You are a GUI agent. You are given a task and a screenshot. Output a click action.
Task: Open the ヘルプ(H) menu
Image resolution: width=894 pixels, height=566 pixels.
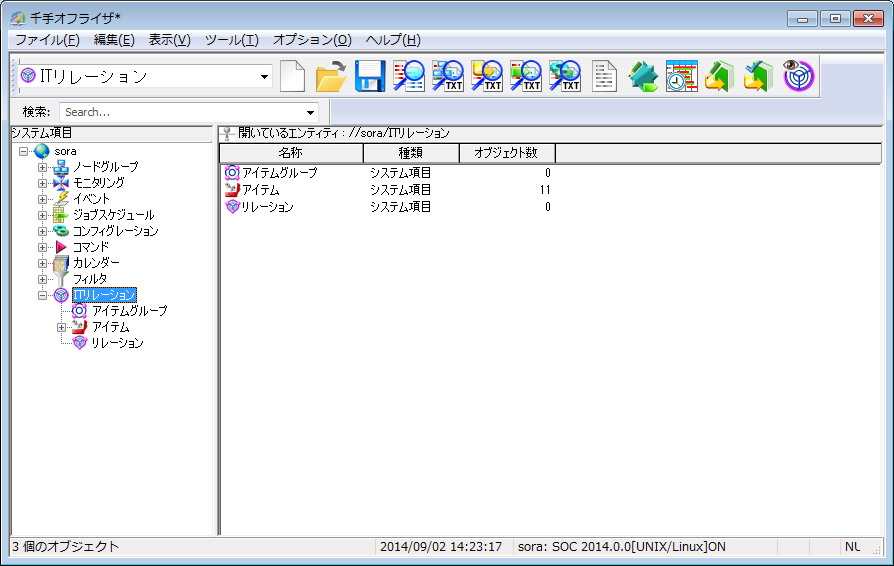[x=393, y=40]
